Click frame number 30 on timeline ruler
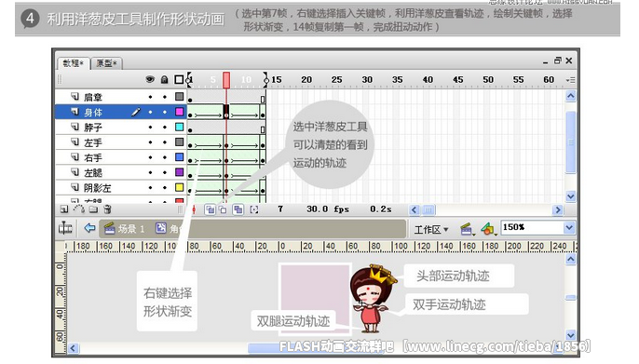 [367, 80]
